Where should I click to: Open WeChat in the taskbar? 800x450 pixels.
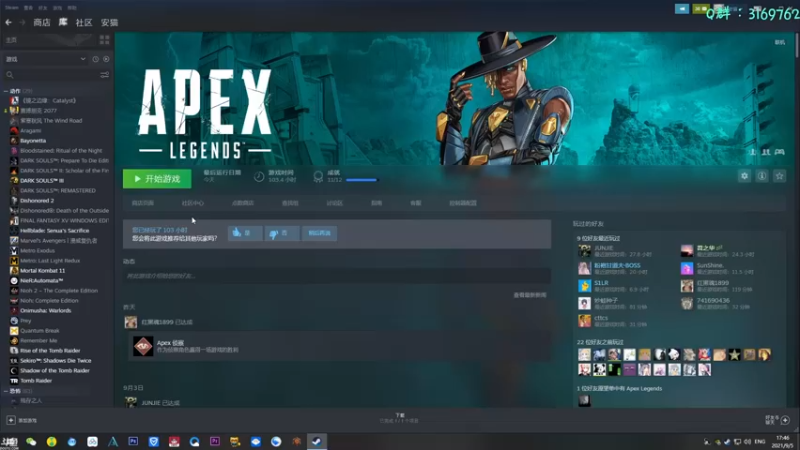31,442
